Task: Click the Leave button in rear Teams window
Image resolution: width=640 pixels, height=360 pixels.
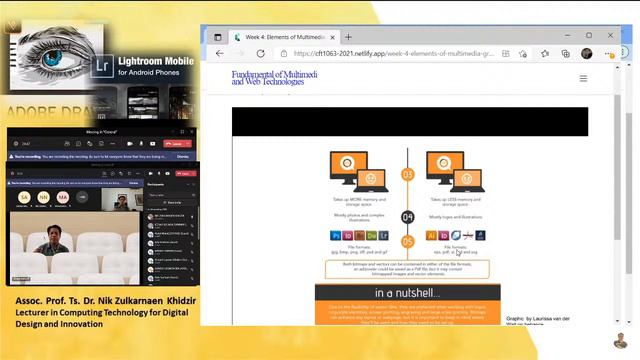Action: tap(173, 144)
